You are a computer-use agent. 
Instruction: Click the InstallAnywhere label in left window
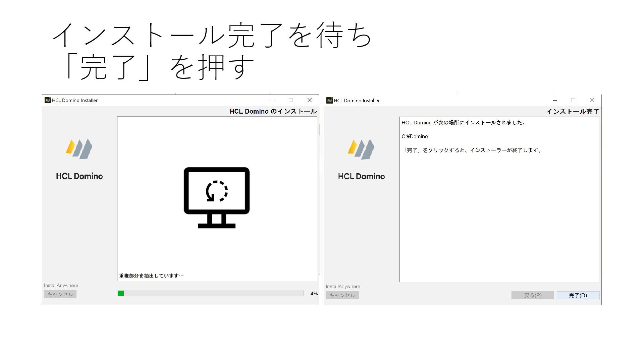(x=61, y=286)
